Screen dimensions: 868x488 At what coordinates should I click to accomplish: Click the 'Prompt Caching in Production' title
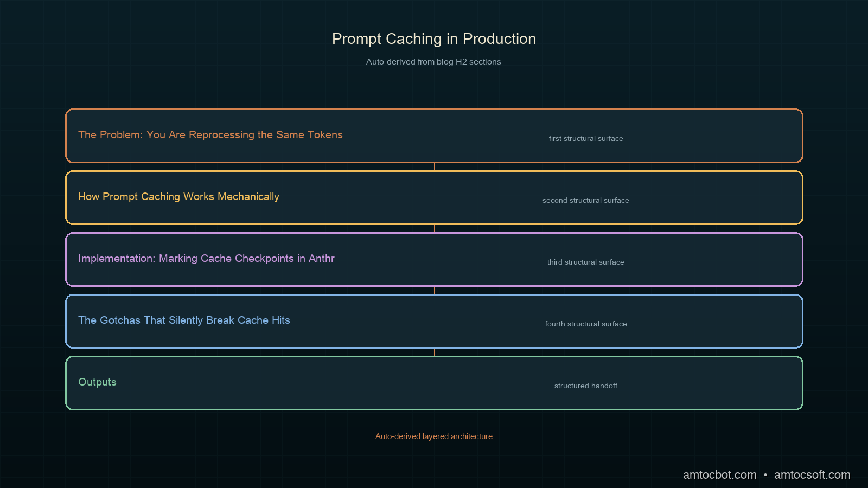pos(434,39)
